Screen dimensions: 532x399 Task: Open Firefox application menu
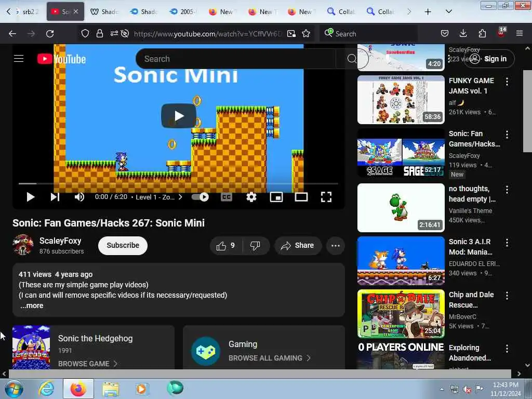tap(520, 33)
